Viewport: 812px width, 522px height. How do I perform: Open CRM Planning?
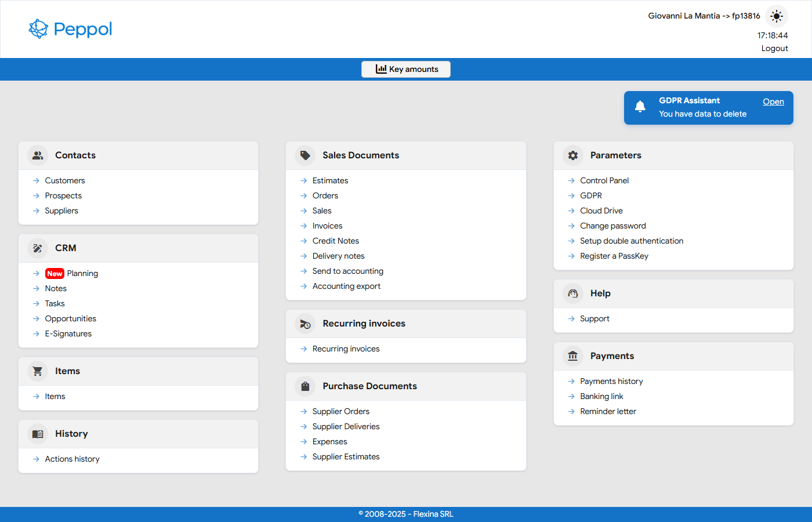(x=82, y=273)
